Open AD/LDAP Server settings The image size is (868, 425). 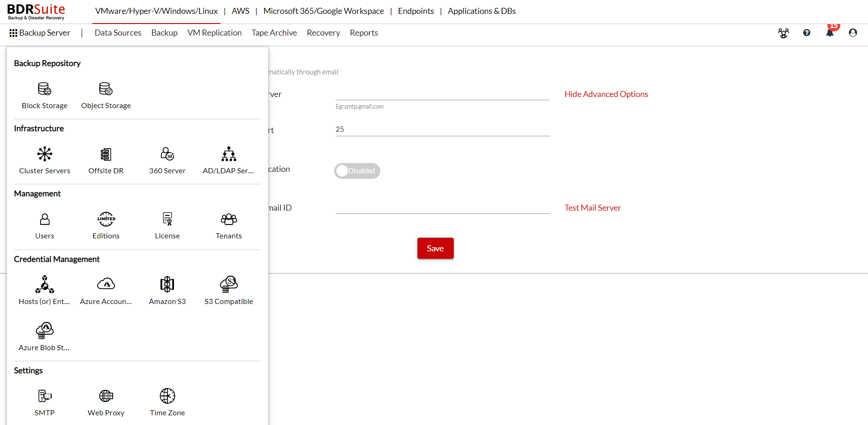pos(228,161)
